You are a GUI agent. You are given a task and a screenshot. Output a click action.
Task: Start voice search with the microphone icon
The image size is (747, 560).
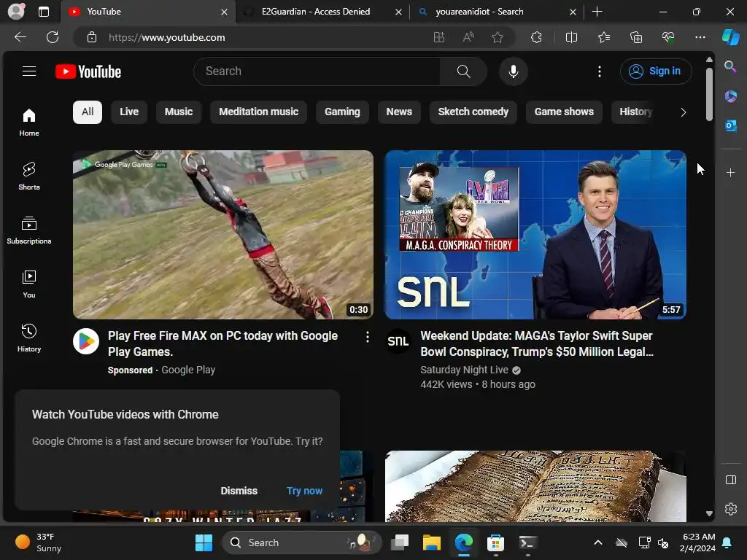click(513, 71)
